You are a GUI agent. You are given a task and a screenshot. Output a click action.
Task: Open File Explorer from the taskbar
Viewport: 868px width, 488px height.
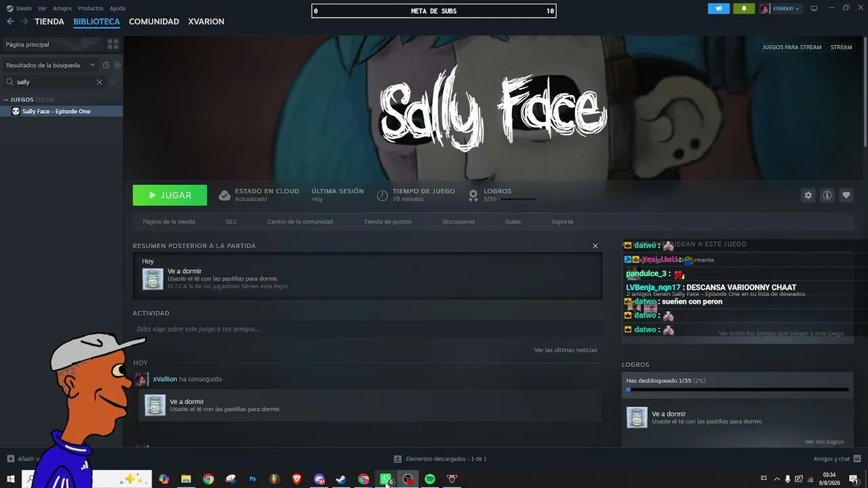[x=186, y=479]
